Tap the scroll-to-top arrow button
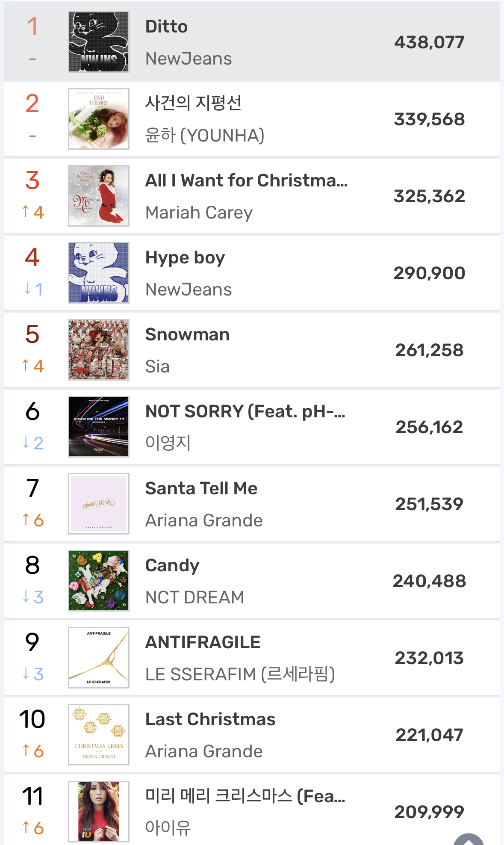Image resolution: width=504 pixels, height=845 pixels. pyautogui.click(x=469, y=839)
